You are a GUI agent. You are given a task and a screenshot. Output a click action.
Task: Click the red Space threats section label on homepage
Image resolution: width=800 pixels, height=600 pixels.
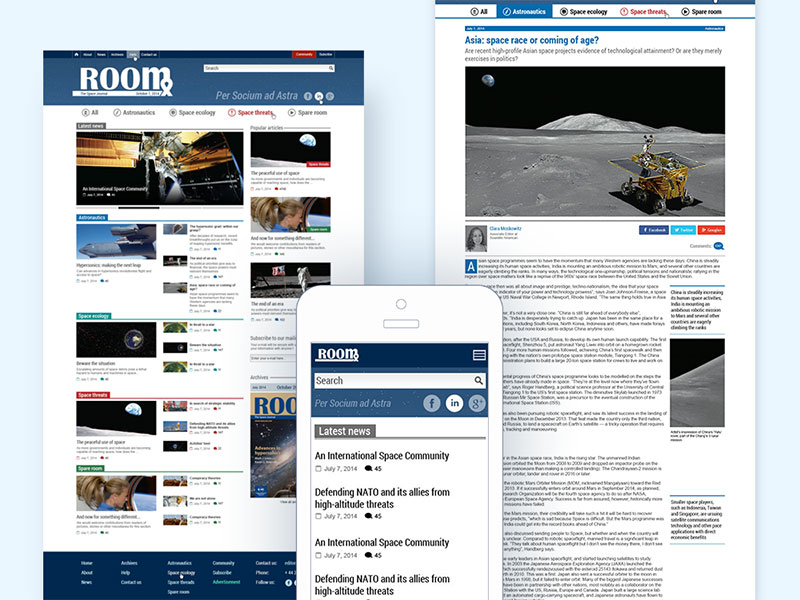pos(93,395)
